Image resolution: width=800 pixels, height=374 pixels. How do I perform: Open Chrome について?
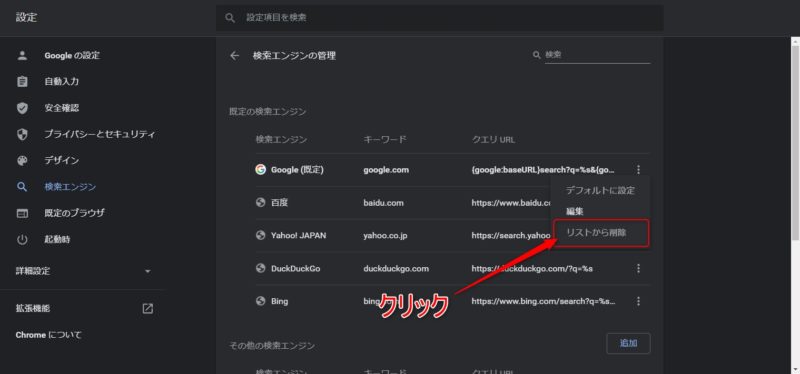[x=48, y=335]
